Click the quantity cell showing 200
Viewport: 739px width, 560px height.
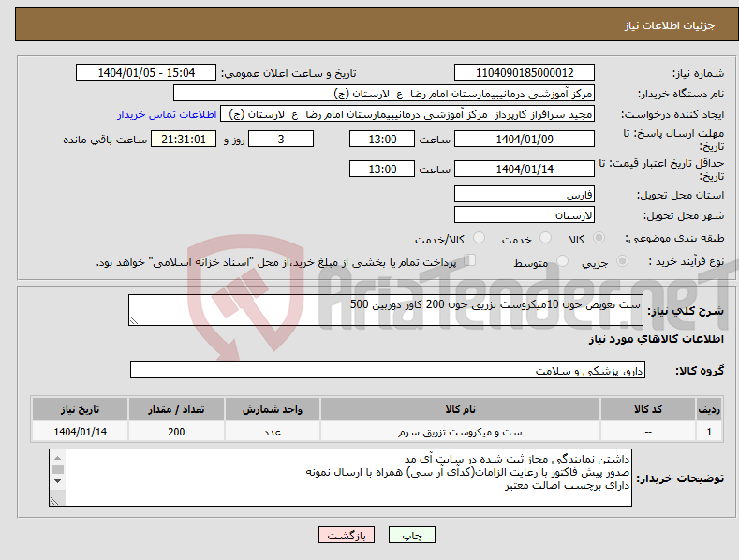point(176,432)
